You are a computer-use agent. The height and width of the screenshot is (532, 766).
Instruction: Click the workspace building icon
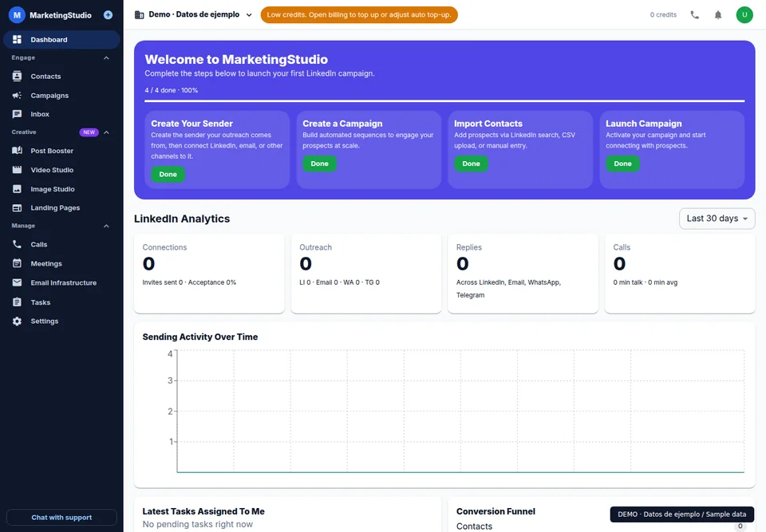pyautogui.click(x=139, y=14)
